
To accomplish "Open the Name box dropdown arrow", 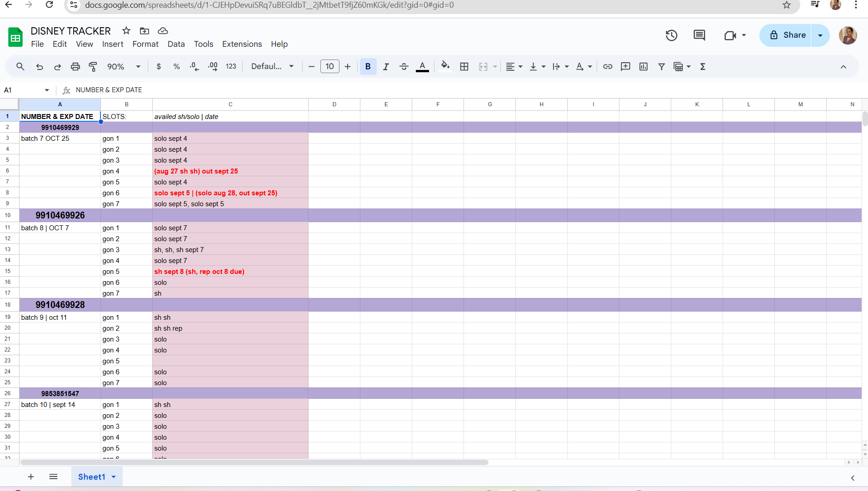I will coord(47,90).
